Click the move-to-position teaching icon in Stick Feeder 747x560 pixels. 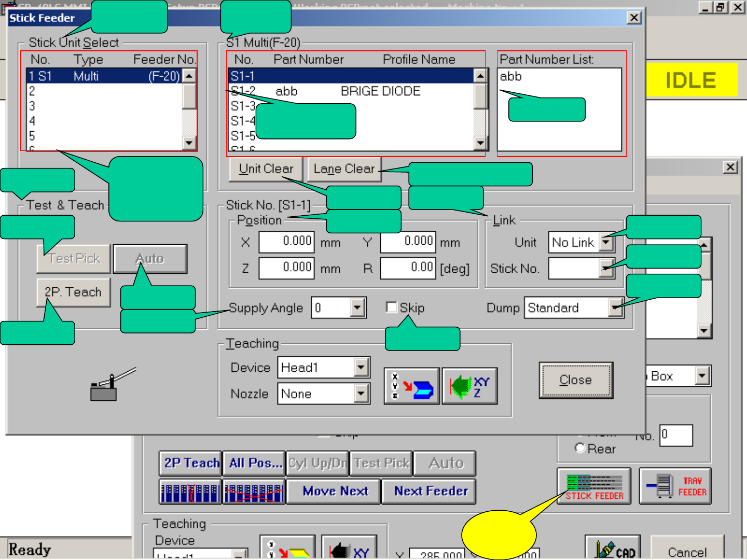pos(412,386)
